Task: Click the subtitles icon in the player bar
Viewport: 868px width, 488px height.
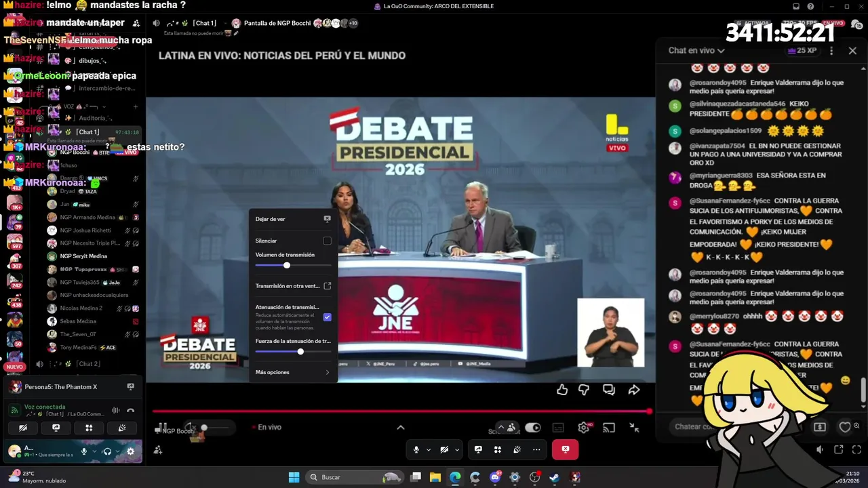Action: pos(558,428)
